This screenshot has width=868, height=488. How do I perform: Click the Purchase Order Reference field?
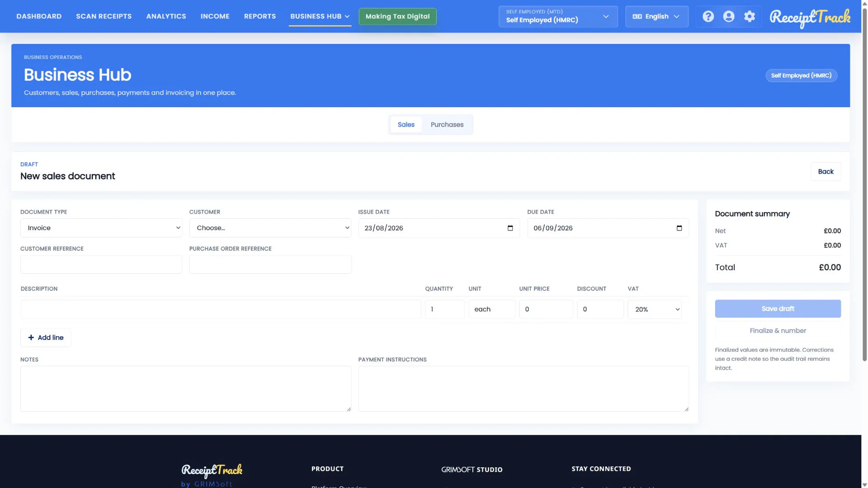pyautogui.click(x=270, y=264)
